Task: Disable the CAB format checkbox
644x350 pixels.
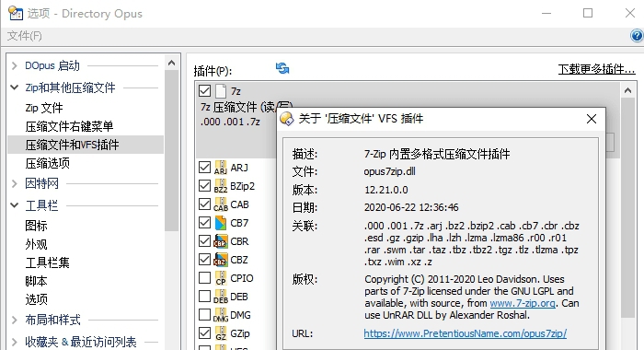Action: click(x=204, y=204)
